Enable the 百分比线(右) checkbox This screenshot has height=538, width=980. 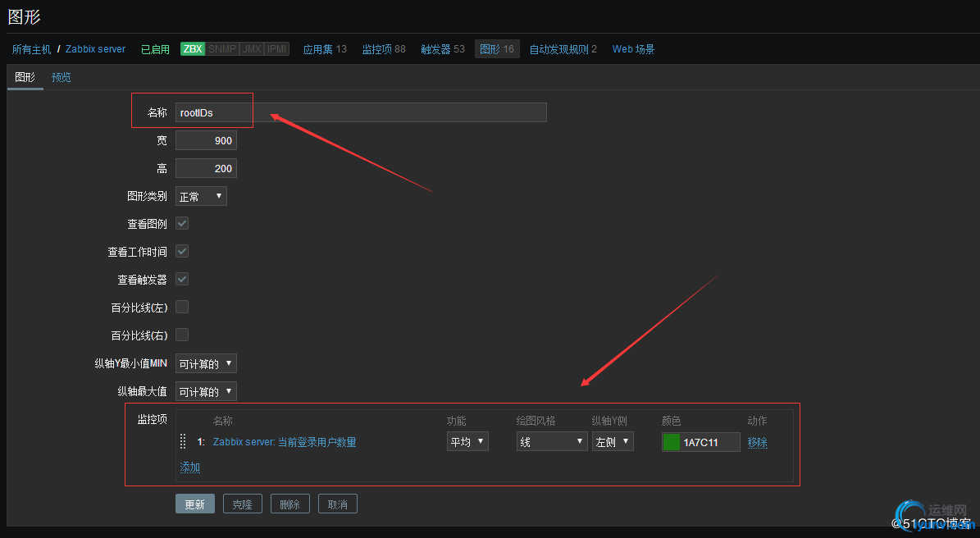coord(182,335)
